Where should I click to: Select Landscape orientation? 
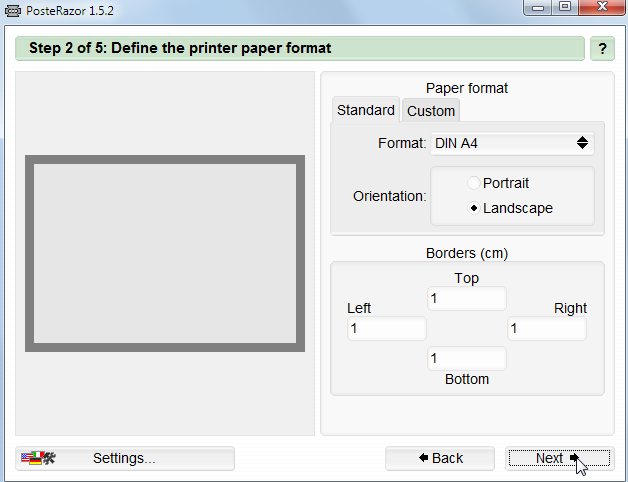tap(510, 208)
